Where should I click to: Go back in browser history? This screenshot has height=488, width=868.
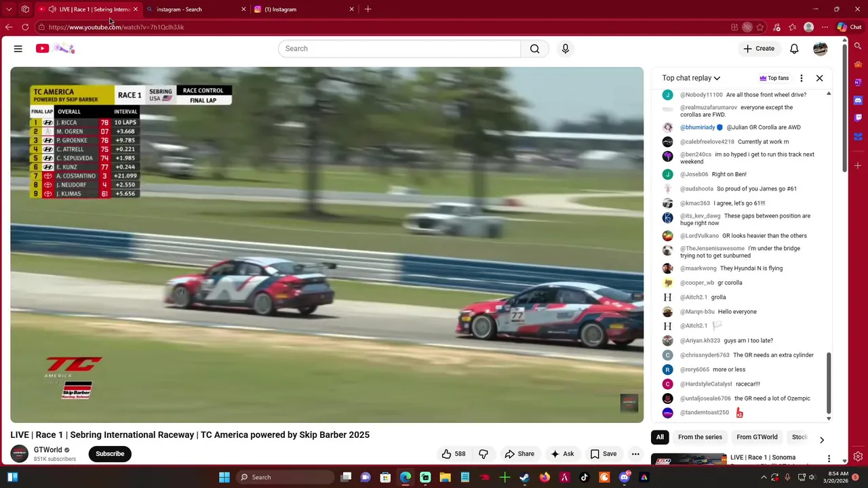(x=9, y=27)
